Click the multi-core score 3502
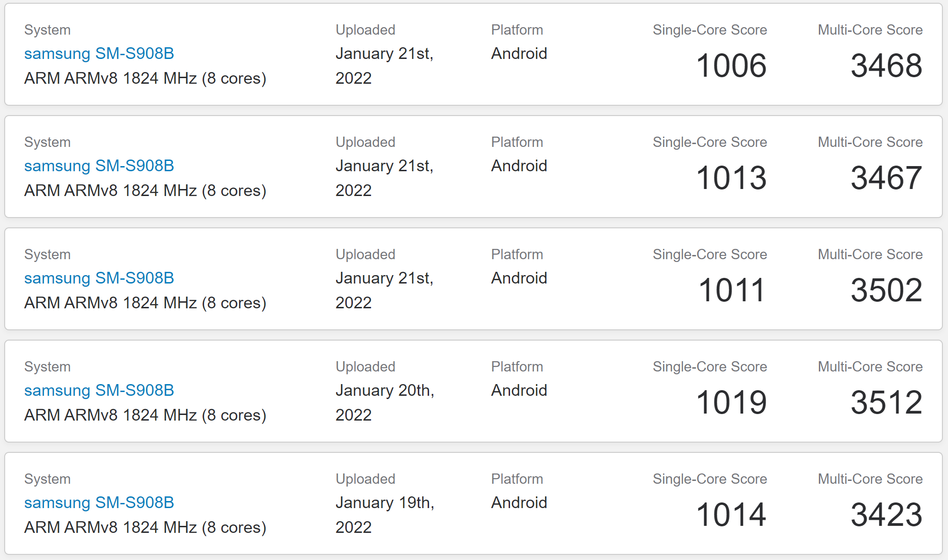 click(x=886, y=290)
